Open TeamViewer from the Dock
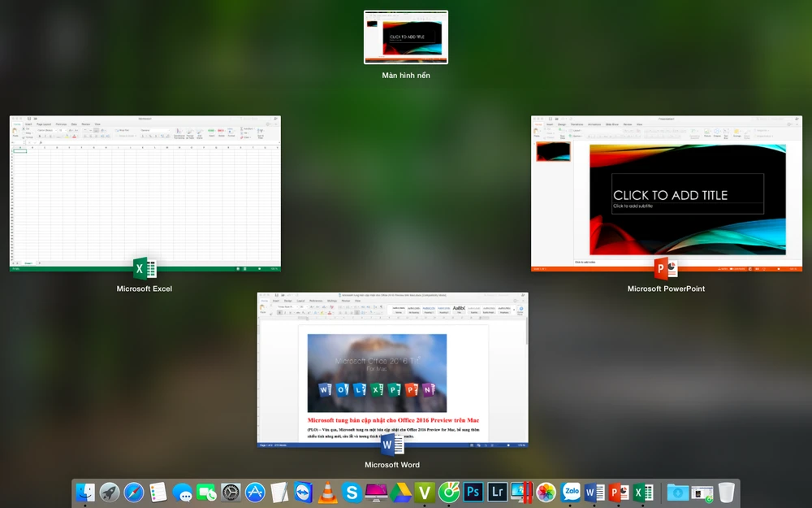 (x=302, y=492)
